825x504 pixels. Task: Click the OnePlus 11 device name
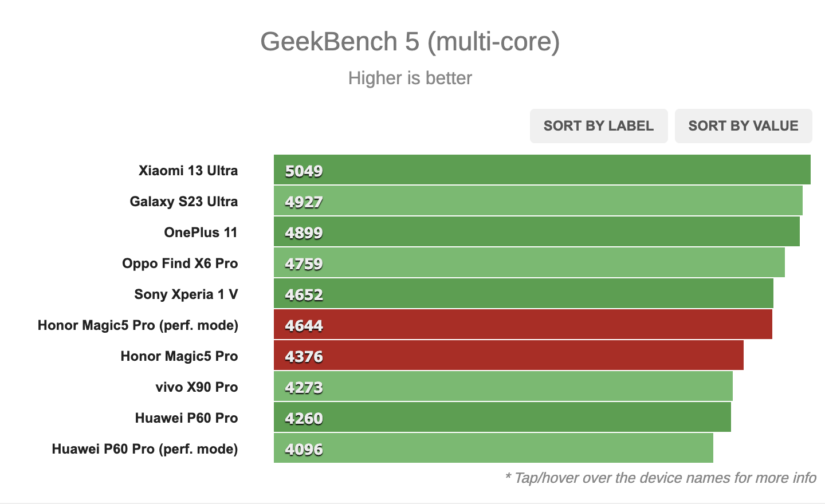coord(201,233)
